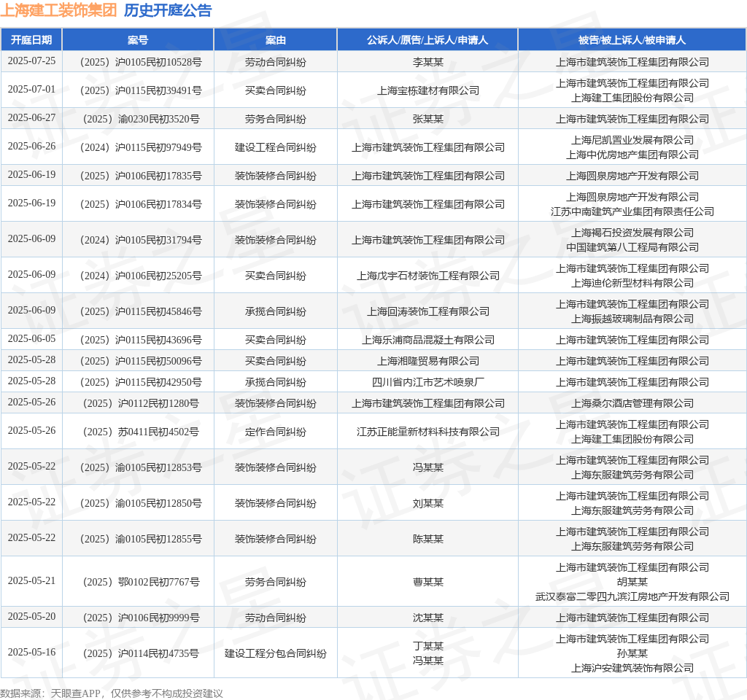This screenshot has width=747, height=700.
Task: Select case number （2025）渝0105民初12855号
Action: [141, 539]
